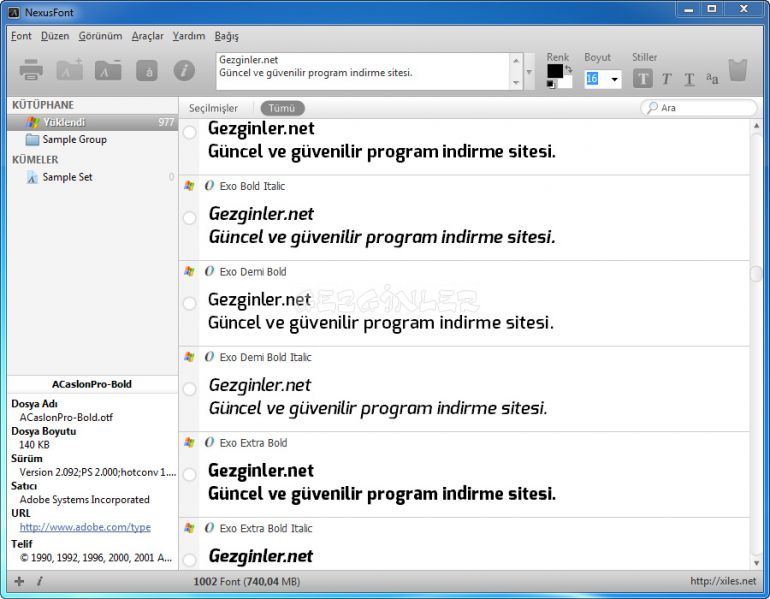
Task: Click Adobe Systems Incorporated vendor text
Action: 84,499
